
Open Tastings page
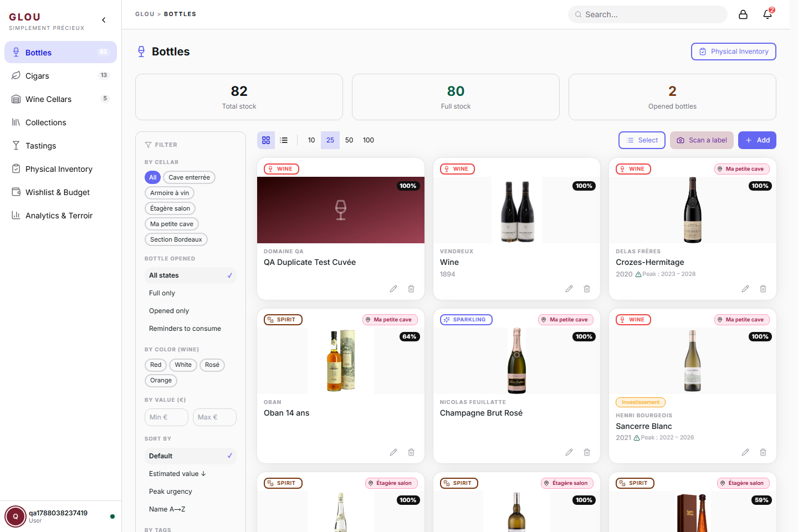tap(61, 145)
